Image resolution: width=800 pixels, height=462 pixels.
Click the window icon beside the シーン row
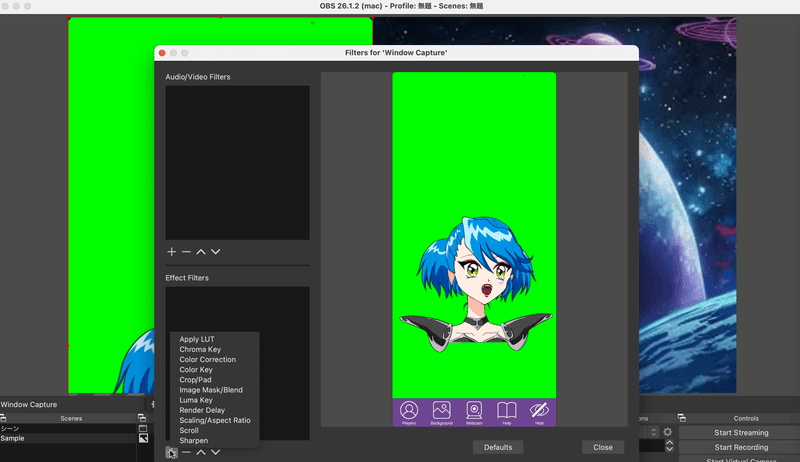point(143,428)
